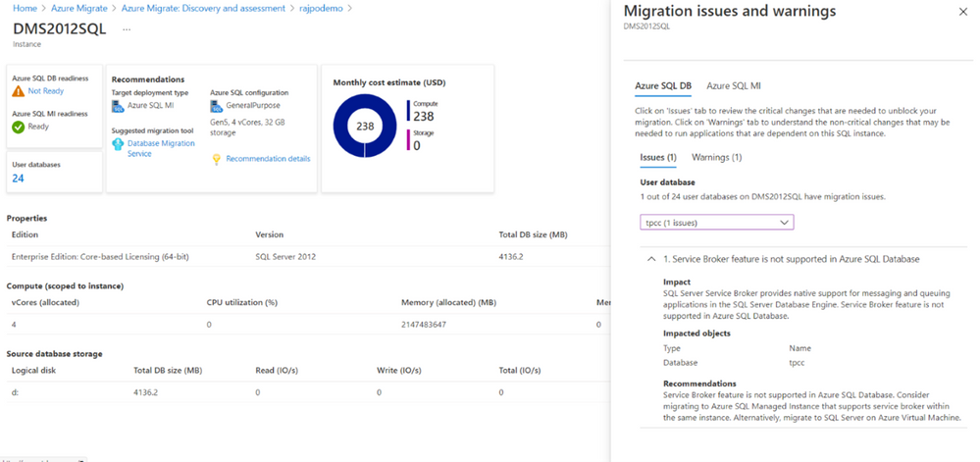Switch to the Azure SQL DB tab
Image resolution: width=980 pixels, height=462 pixels.
[x=663, y=86]
